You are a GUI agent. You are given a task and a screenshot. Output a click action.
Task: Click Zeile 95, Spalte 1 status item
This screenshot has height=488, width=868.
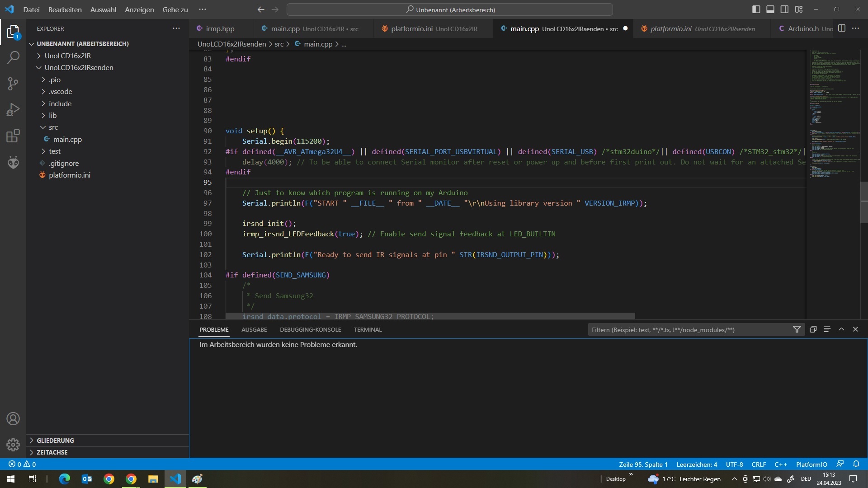[x=643, y=465]
